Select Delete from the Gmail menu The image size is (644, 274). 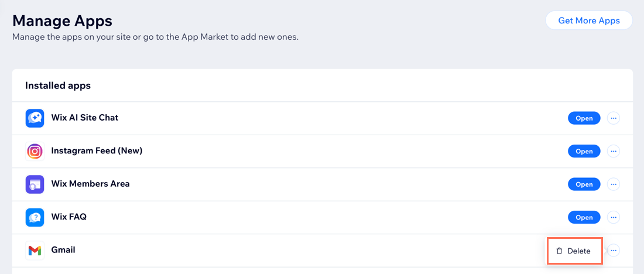[574, 251]
